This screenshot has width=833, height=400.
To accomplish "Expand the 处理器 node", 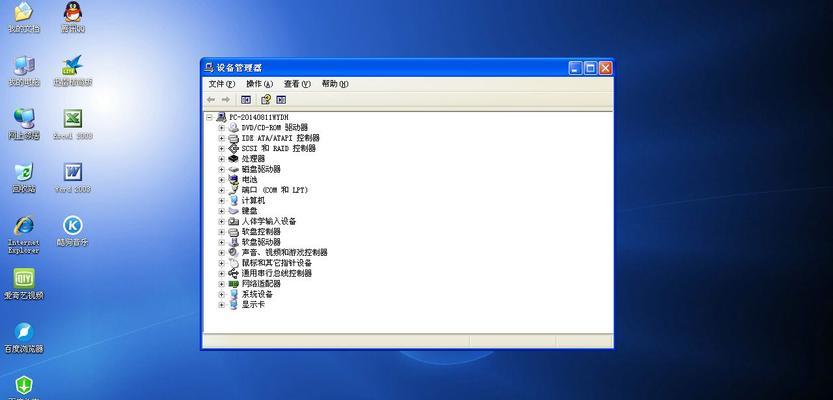I will [222, 159].
